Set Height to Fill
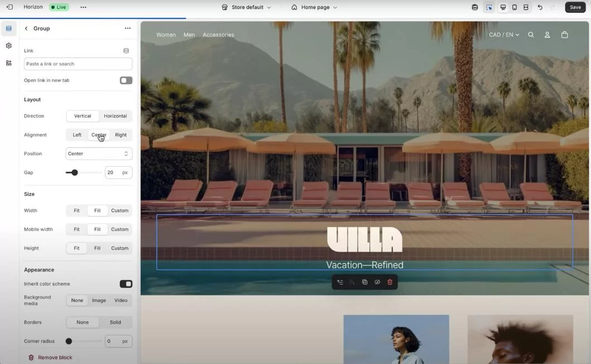 (97, 248)
